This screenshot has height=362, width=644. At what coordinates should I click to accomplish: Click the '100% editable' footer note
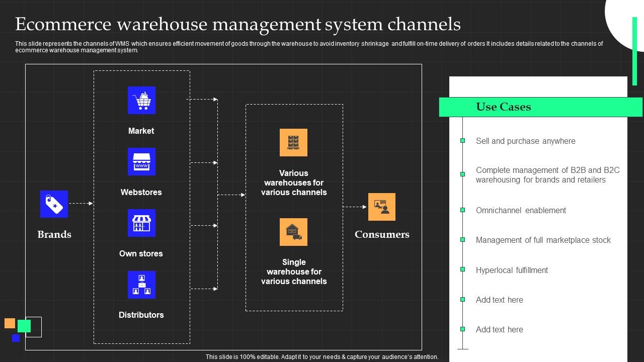click(322, 357)
